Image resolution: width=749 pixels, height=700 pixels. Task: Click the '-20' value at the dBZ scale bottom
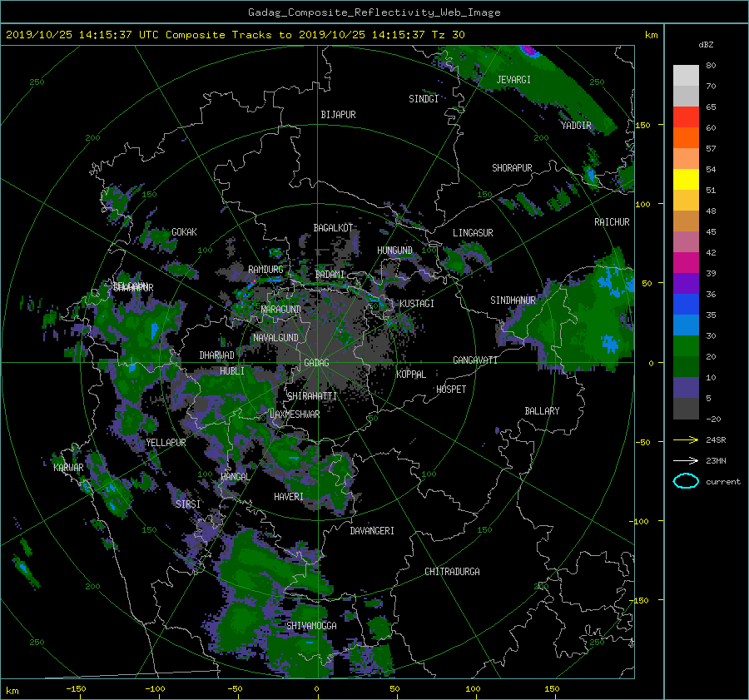pos(713,419)
